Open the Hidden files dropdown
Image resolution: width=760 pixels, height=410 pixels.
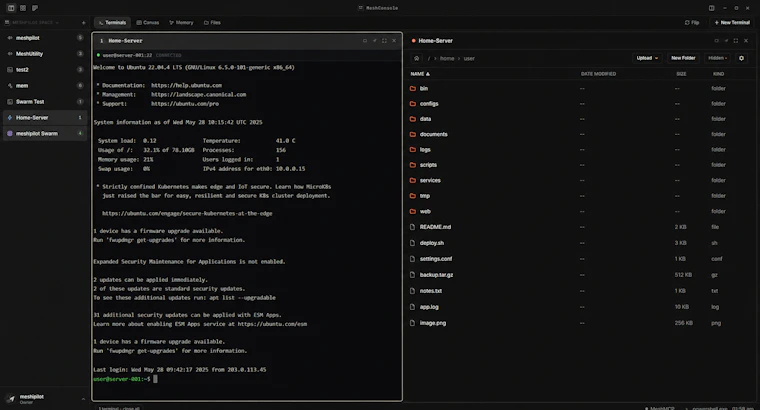click(x=717, y=58)
